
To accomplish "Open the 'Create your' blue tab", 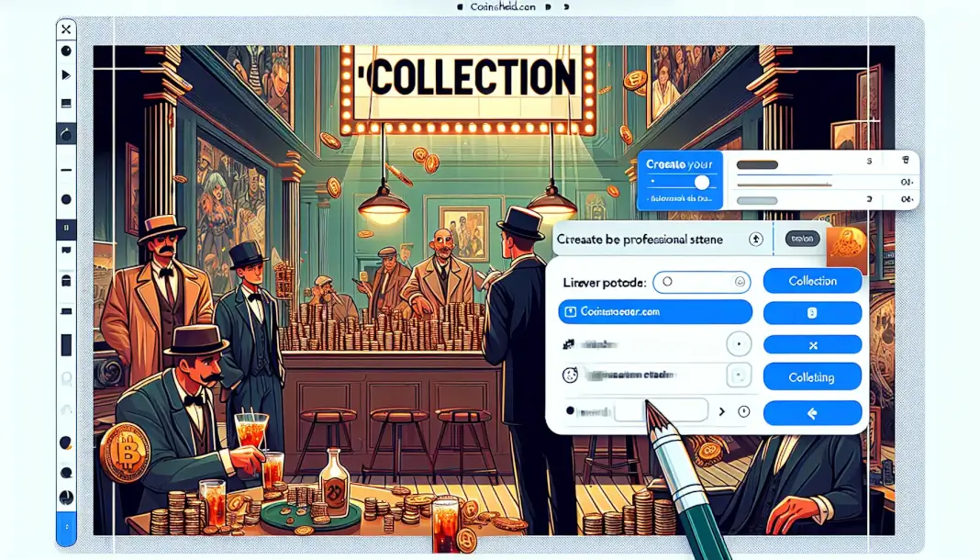I will tap(679, 164).
